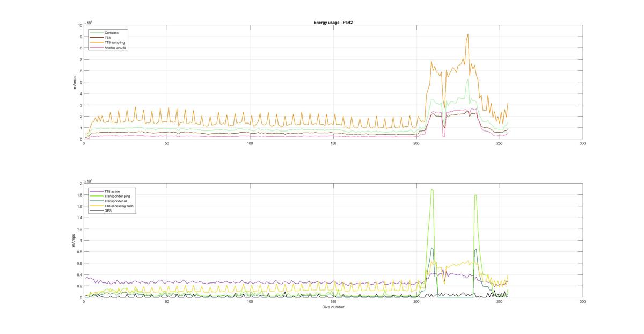This screenshot has width=644, height=334.
Task: Click x-axis tick '100' under the bottom plot
Action: [250, 302]
